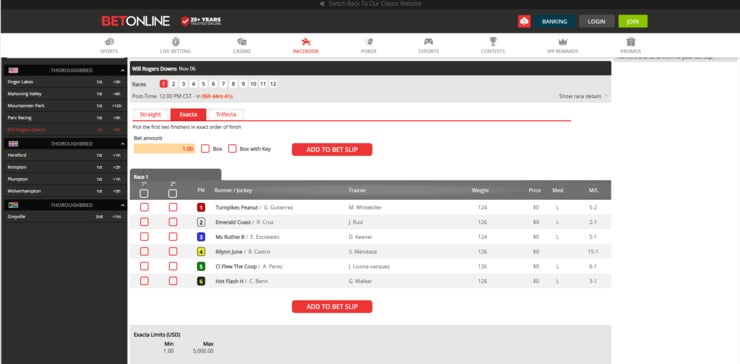Click the US flag thoroughbred icon
The width and height of the screenshot is (740, 364).
coord(13,70)
